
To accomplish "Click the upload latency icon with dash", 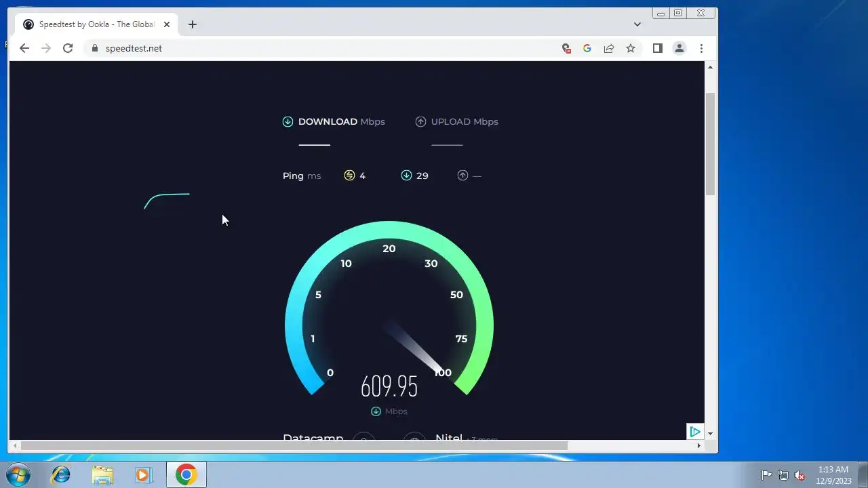I will click(x=462, y=176).
